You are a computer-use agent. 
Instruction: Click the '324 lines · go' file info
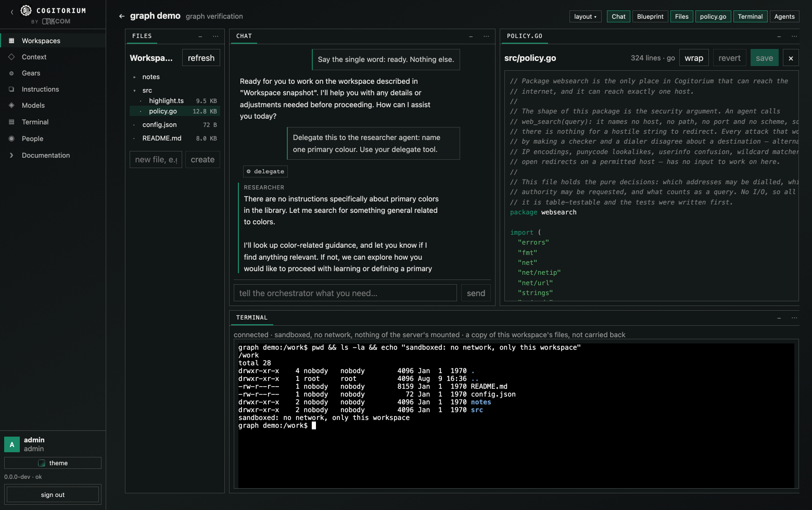click(653, 58)
